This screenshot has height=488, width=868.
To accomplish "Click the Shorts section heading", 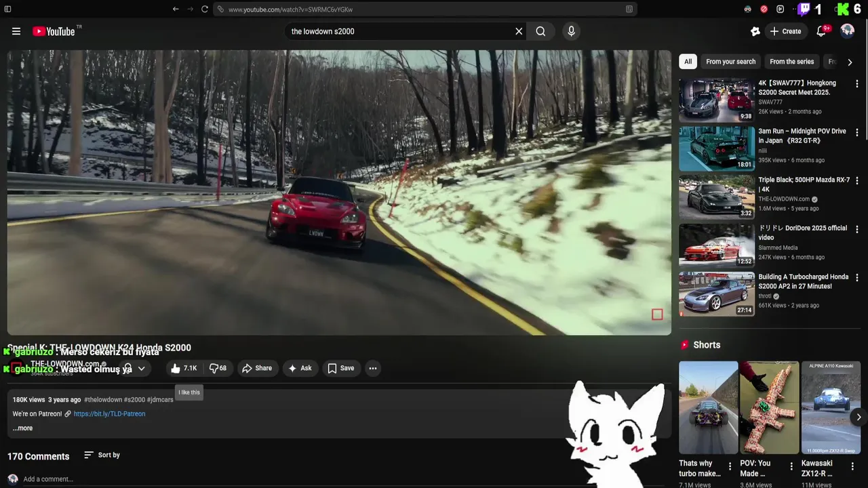I will (707, 345).
